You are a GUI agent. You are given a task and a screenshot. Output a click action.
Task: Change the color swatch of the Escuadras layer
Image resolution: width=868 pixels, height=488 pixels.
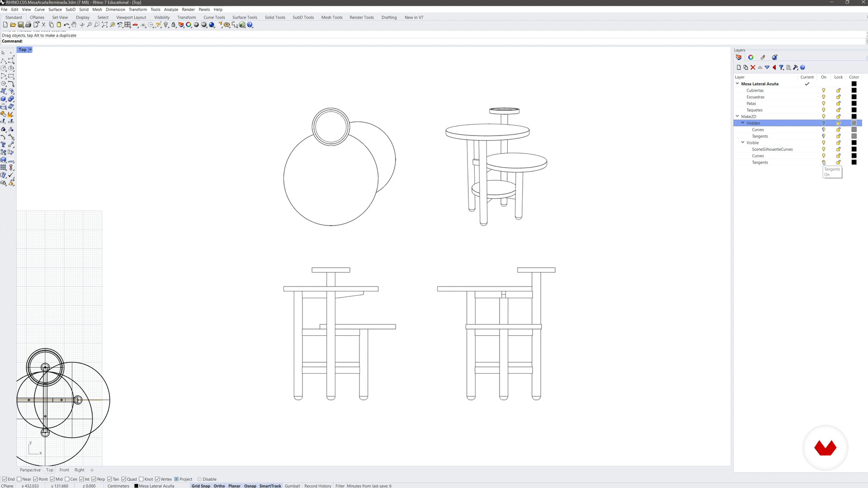854,97
